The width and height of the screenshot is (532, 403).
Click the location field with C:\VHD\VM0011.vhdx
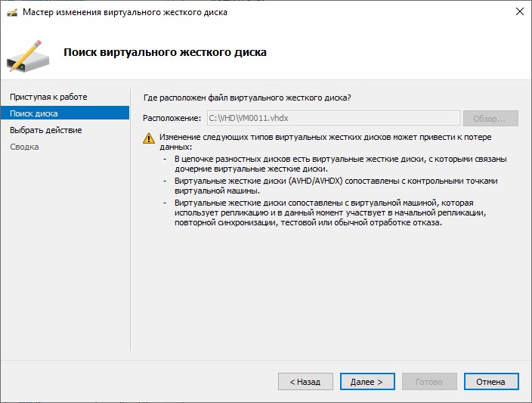click(332, 118)
